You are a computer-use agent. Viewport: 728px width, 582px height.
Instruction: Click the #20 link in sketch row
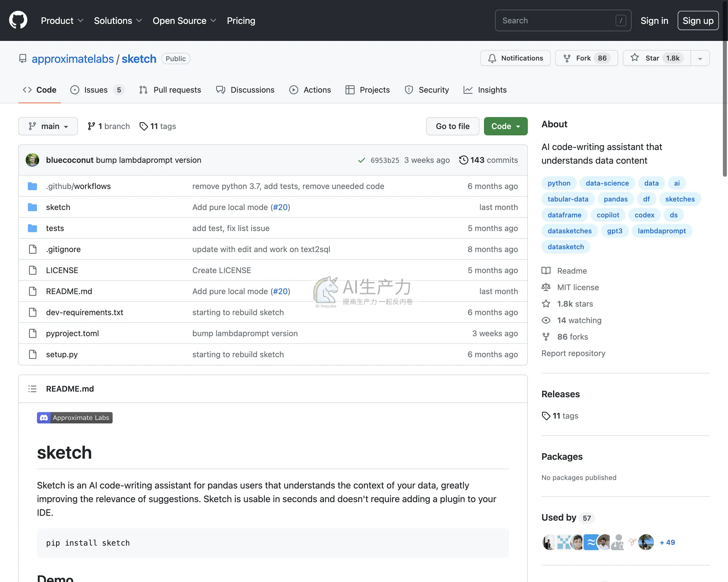(x=280, y=207)
